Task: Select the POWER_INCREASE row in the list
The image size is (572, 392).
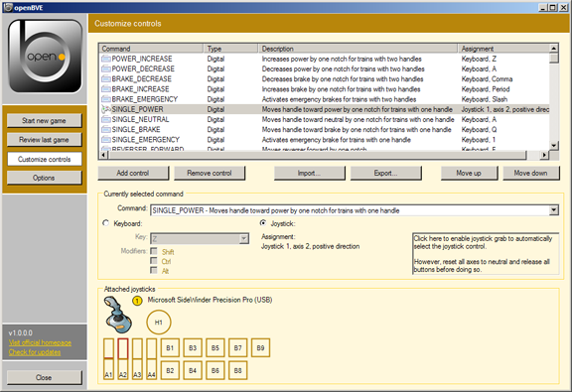Action: coord(324,59)
